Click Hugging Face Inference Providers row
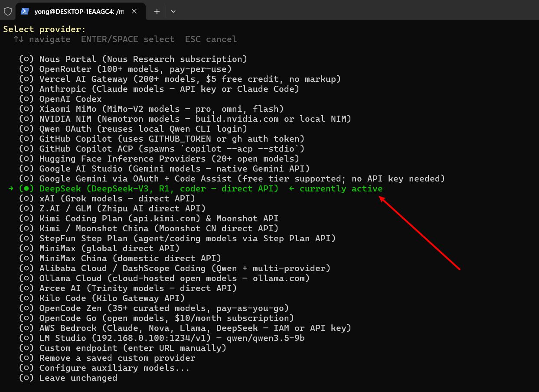Viewport: 539px width, 392px height. 159,159
